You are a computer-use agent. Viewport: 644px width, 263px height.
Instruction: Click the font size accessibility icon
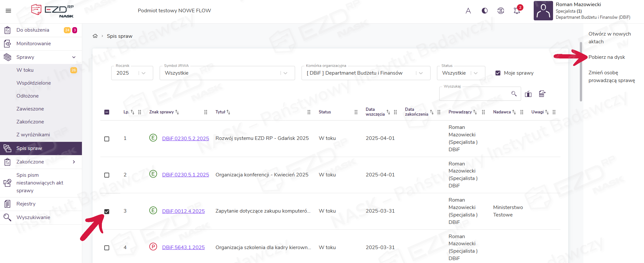[x=468, y=11]
